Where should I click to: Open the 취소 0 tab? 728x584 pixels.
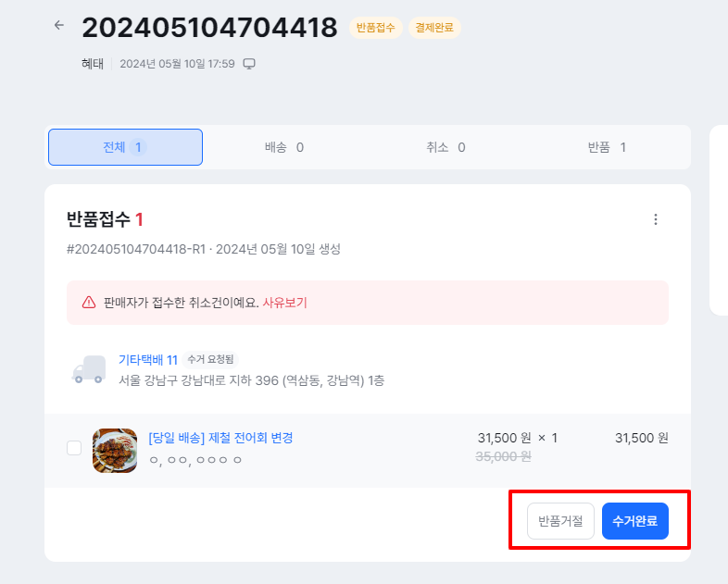point(446,147)
